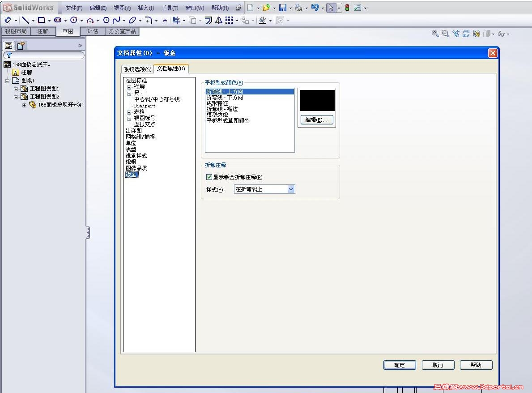Click the Linear Sketch Pattern grid icon
The width and height of the screenshot is (532, 393).
(x=230, y=20)
